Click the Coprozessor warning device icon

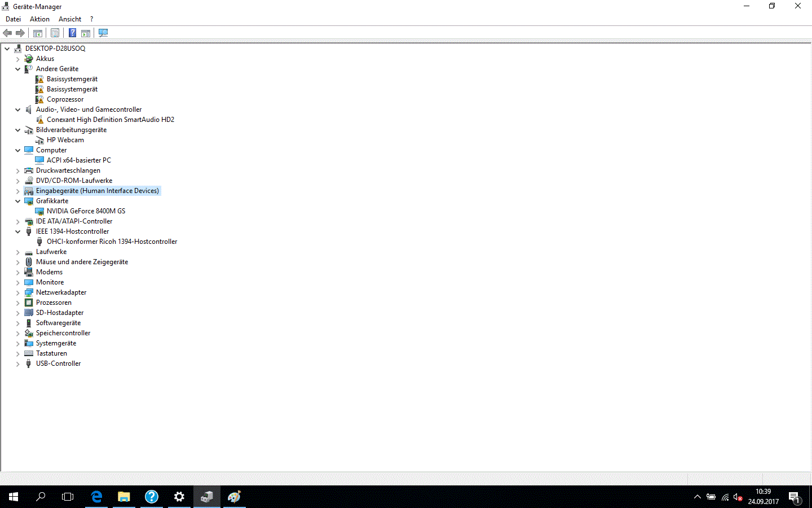click(39, 99)
